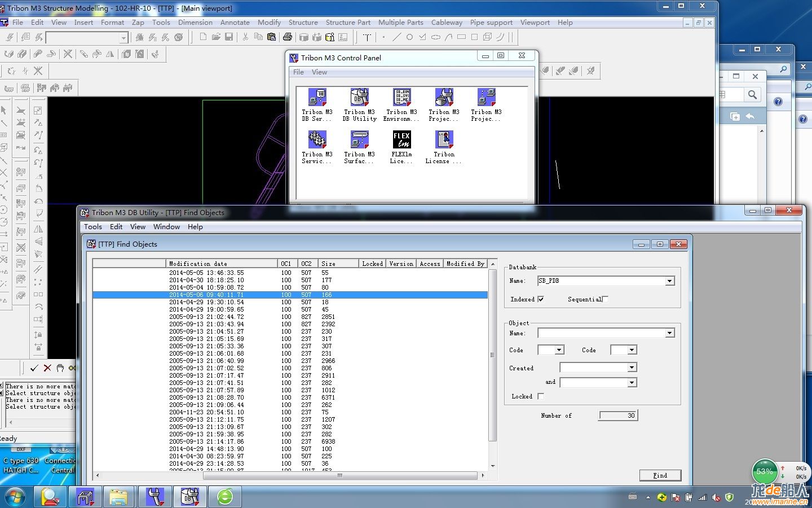Expand the Object Name dropdown
The height and width of the screenshot is (508, 812).
(x=669, y=333)
